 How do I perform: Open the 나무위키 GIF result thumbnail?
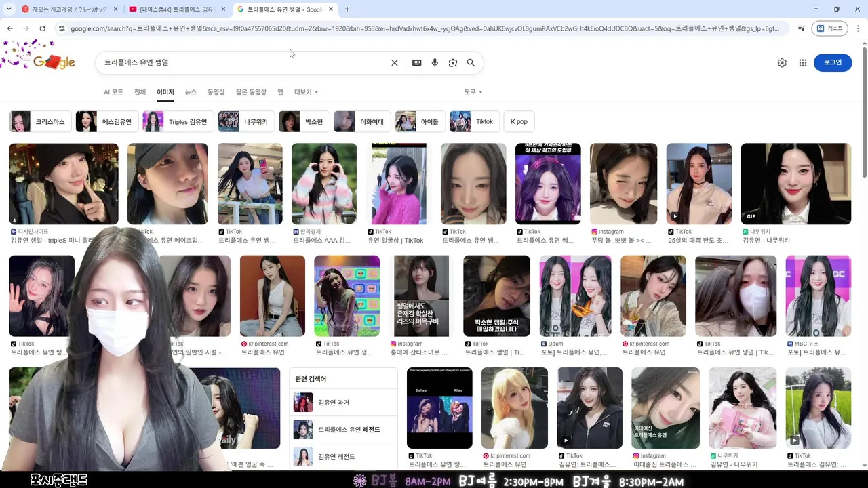point(796,184)
